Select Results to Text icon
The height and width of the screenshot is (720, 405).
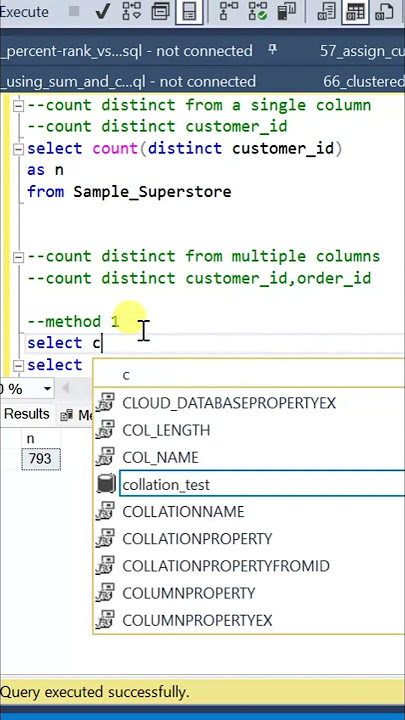[327, 11]
